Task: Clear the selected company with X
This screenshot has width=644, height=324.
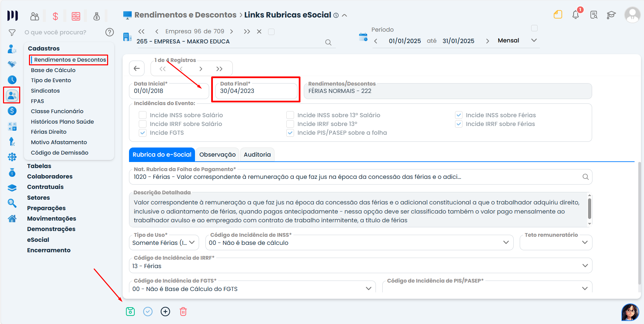Action: [x=259, y=31]
